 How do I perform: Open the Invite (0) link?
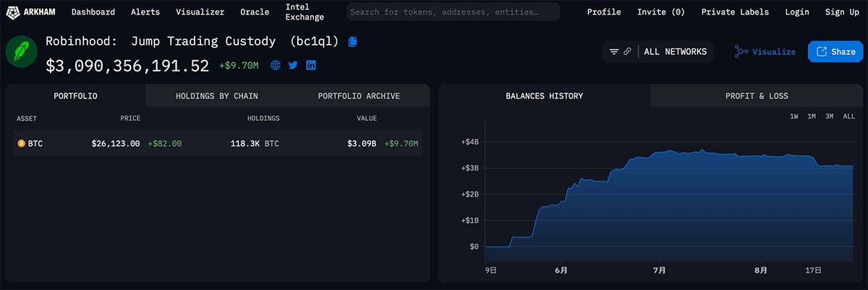pos(661,12)
